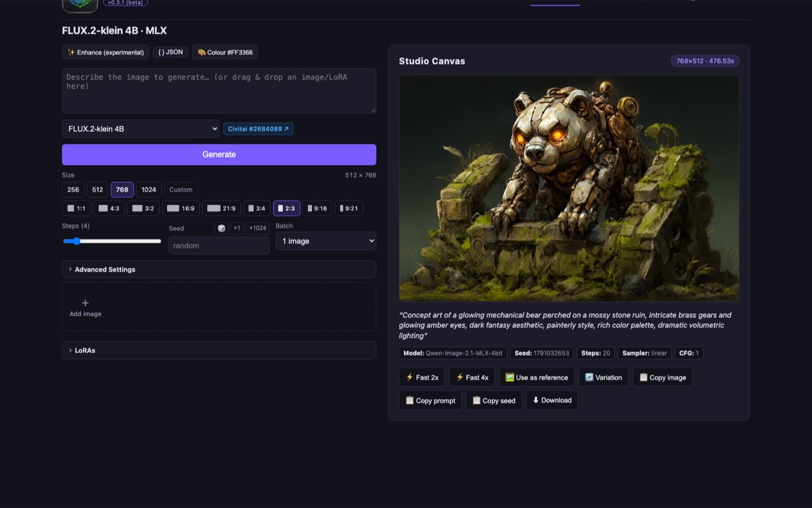Run Fast 4x upscale
Screen dimensions: 812x508
(x=472, y=377)
